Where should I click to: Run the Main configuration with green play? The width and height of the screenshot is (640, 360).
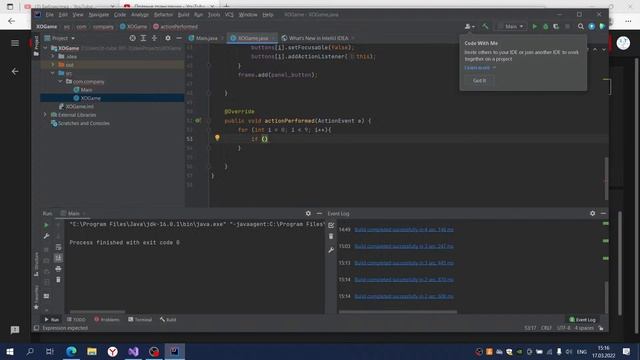[535, 27]
